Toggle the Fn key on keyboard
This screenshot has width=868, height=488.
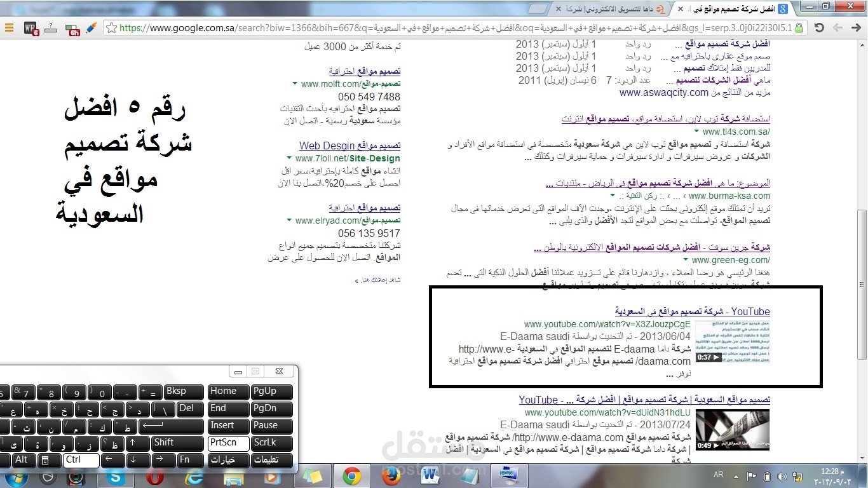[x=190, y=460]
